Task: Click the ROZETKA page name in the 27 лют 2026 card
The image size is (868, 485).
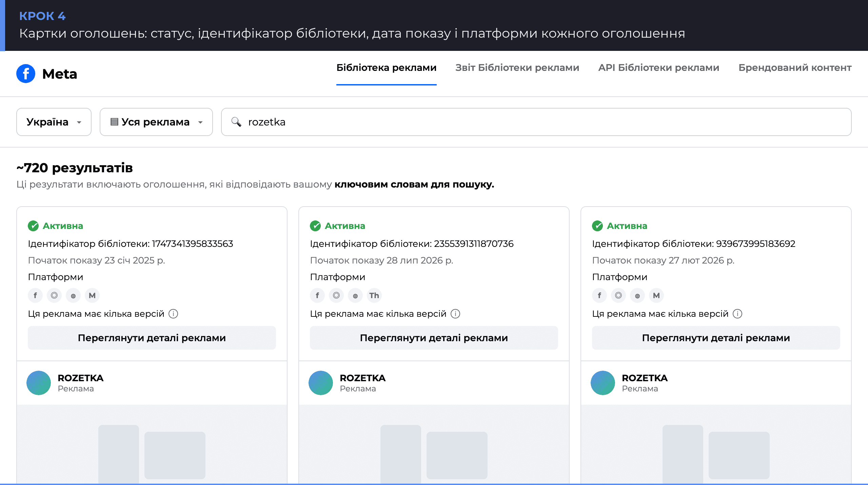Action: pos(645,378)
